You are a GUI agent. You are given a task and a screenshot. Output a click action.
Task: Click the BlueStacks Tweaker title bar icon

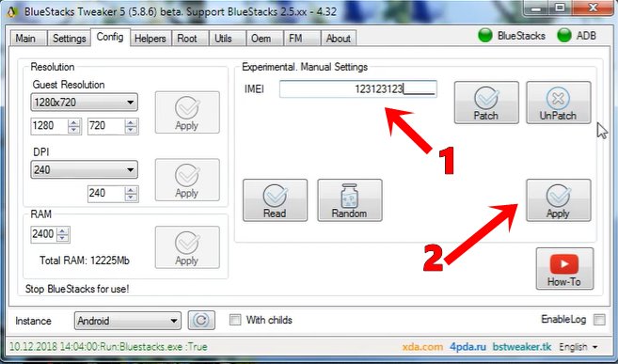click(12, 11)
